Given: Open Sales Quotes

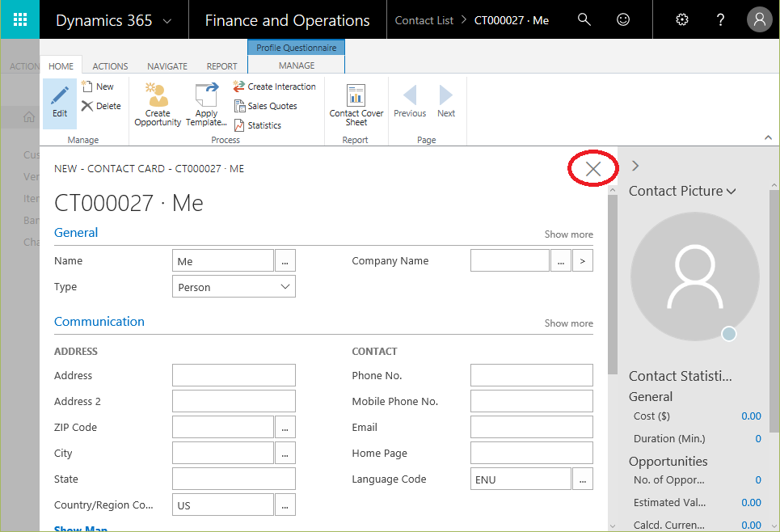Looking at the screenshot, I should (266, 106).
